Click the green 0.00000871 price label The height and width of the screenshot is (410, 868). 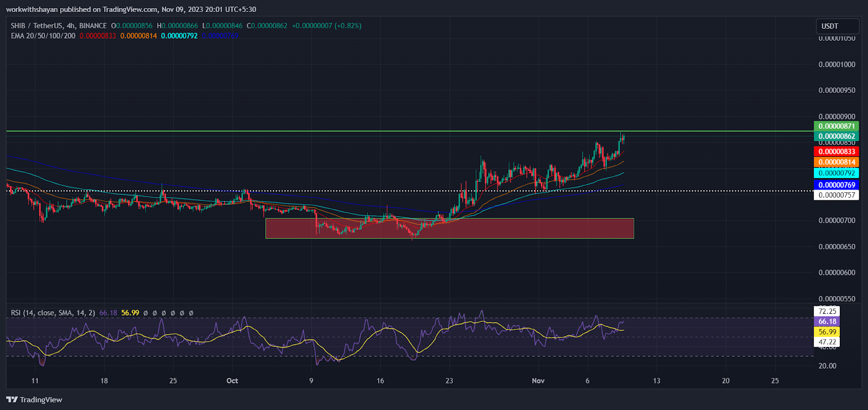(836, 126)
